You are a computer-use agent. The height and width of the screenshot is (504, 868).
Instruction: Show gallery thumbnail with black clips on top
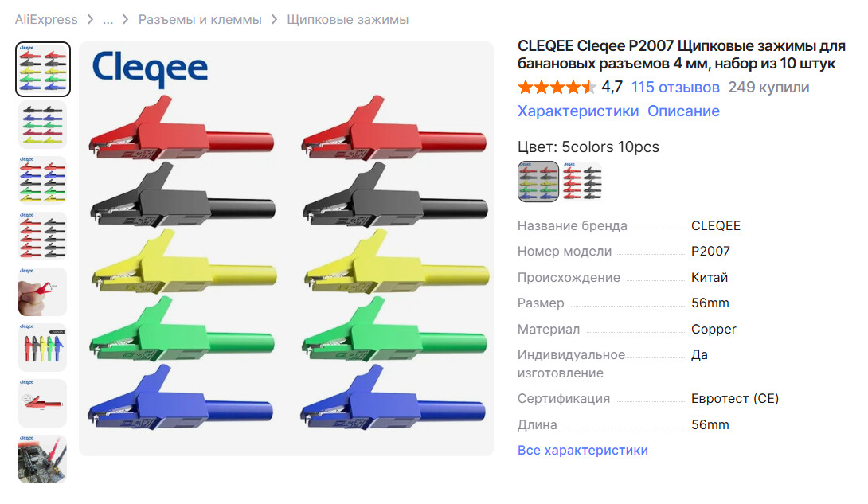(43, 125)
